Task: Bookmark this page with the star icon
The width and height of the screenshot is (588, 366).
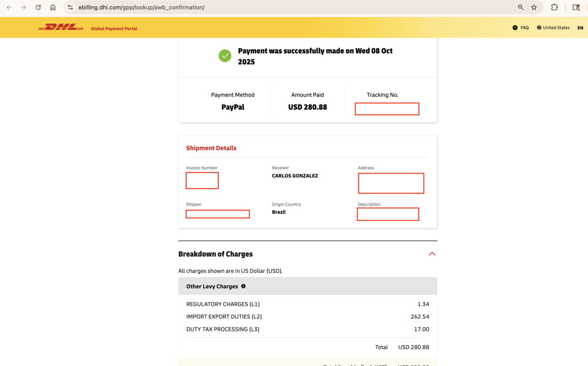Action: click(x=534, y=7)
